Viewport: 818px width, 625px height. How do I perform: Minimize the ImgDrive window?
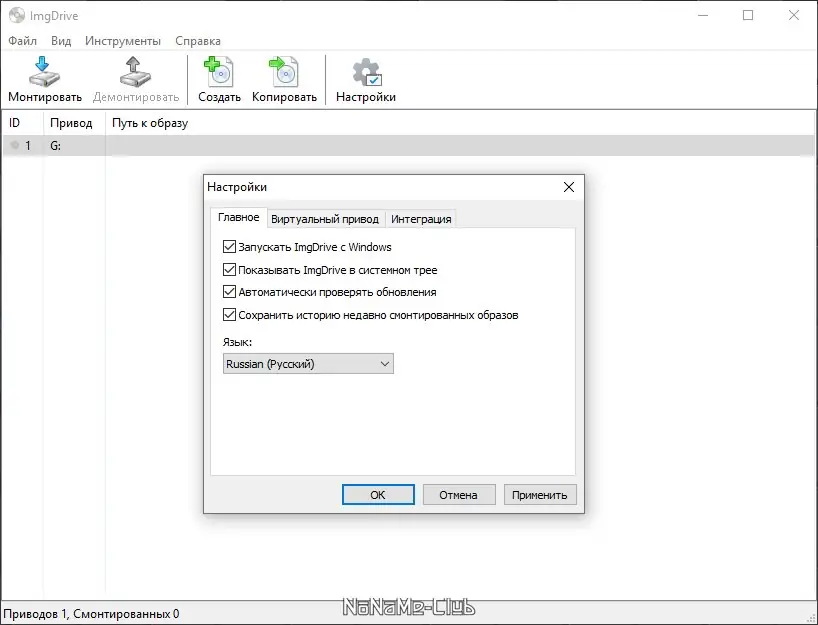coord(703,15)
